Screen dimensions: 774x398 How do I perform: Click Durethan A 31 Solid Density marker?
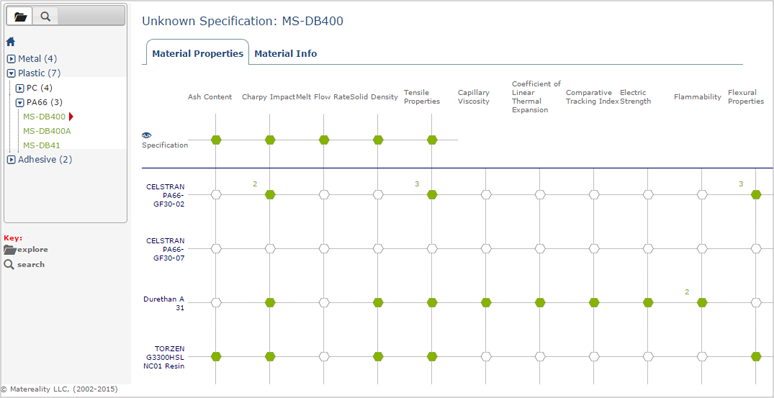tap(378, 303)
